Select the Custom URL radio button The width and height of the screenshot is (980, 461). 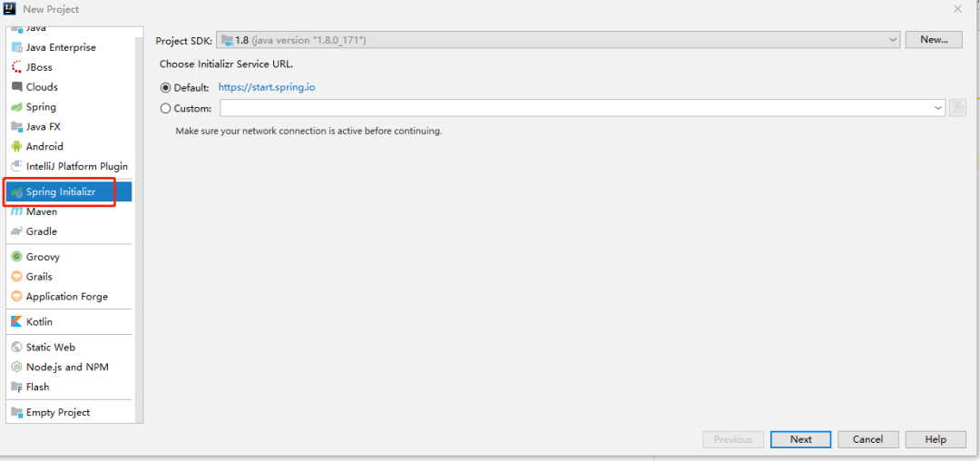click(165, 108)
